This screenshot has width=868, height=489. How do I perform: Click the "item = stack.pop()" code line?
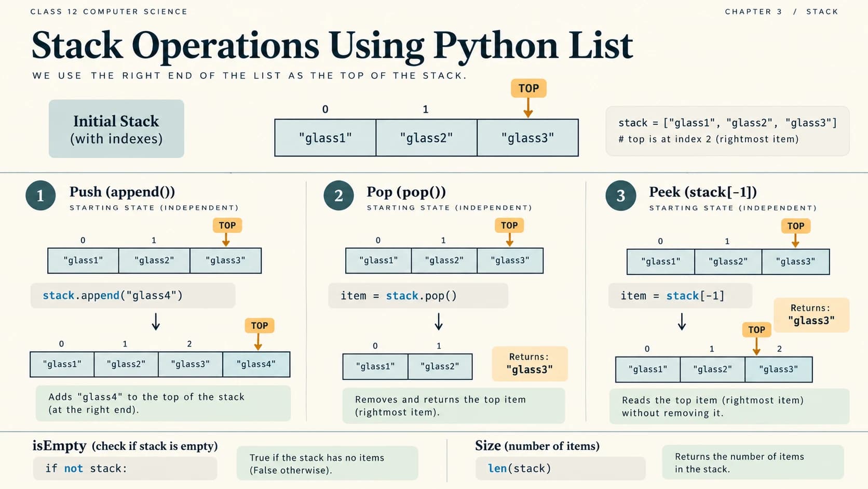(x=418, y=296)
